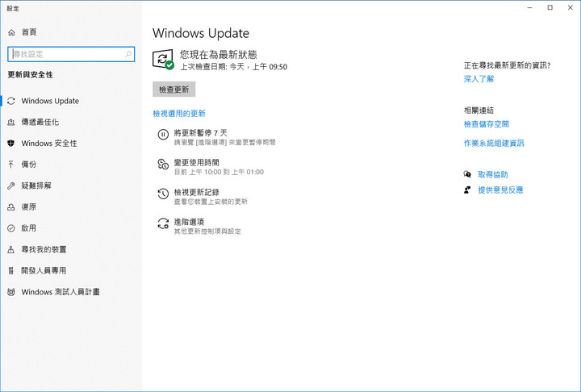This screenshot has width=581, height=392.
Task: Click the 啟用 checkmark circle icon
Action: [x=11, y=228]
